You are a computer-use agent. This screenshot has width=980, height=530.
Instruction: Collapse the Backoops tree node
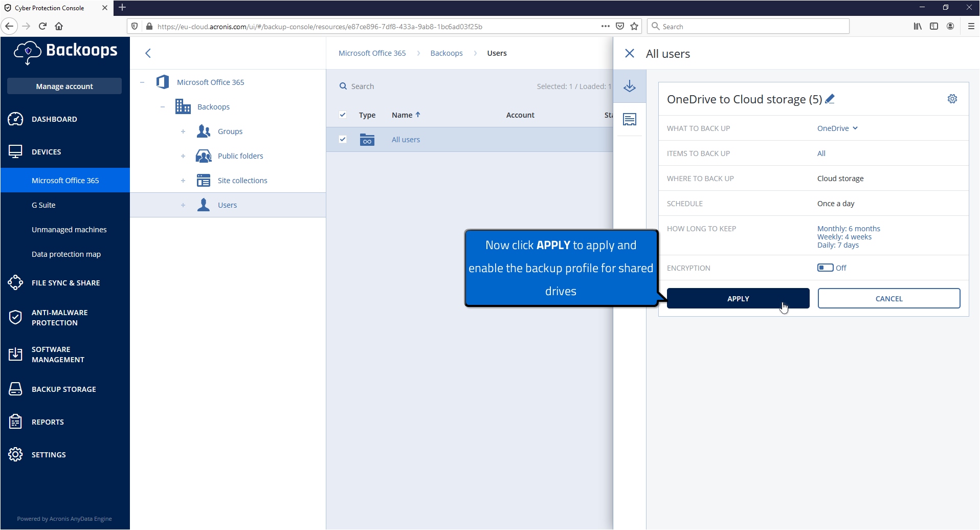point(163,107)
